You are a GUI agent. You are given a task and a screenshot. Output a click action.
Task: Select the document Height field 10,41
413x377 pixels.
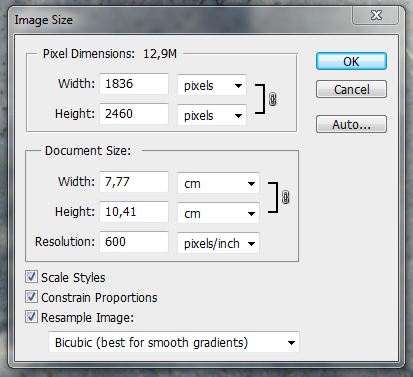(134, 212)
